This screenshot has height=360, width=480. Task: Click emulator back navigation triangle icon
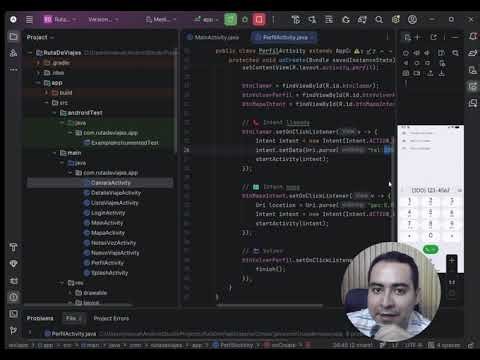coord(406,63)
